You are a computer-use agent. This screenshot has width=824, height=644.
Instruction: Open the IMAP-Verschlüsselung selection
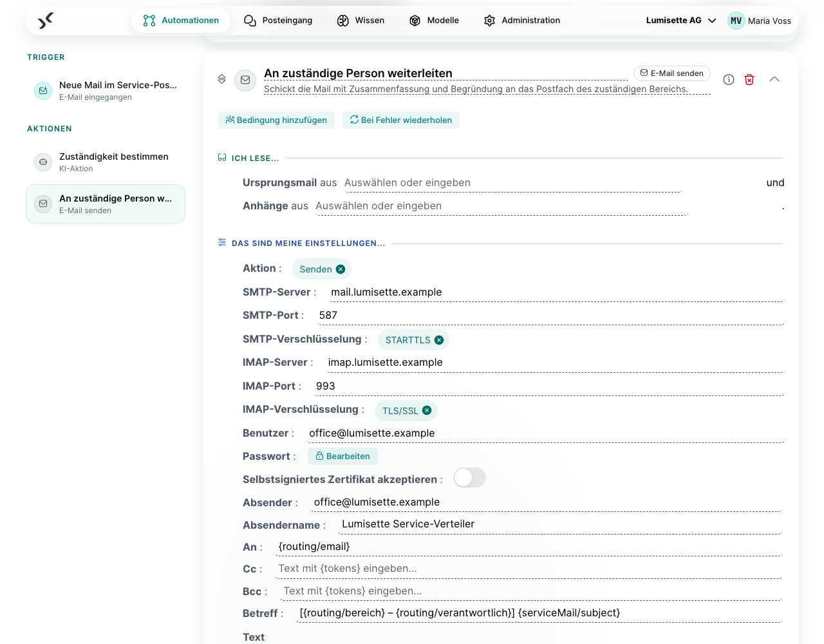coord(406,410)
